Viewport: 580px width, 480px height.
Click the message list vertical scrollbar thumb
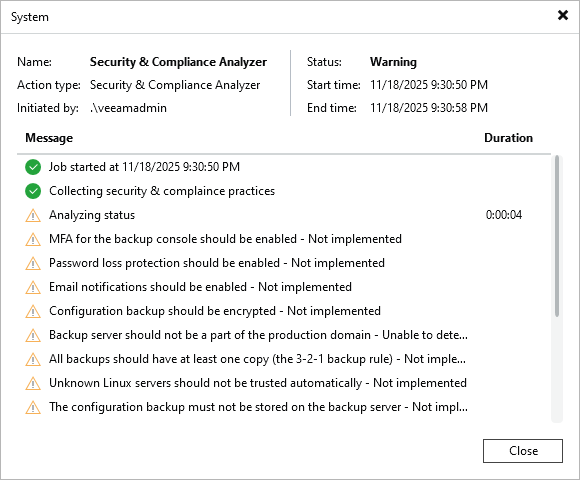coord(557,236)
